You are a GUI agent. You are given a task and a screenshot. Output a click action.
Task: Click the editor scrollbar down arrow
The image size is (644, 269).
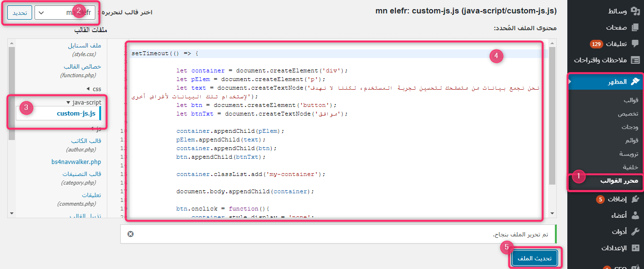pos(552,214)
